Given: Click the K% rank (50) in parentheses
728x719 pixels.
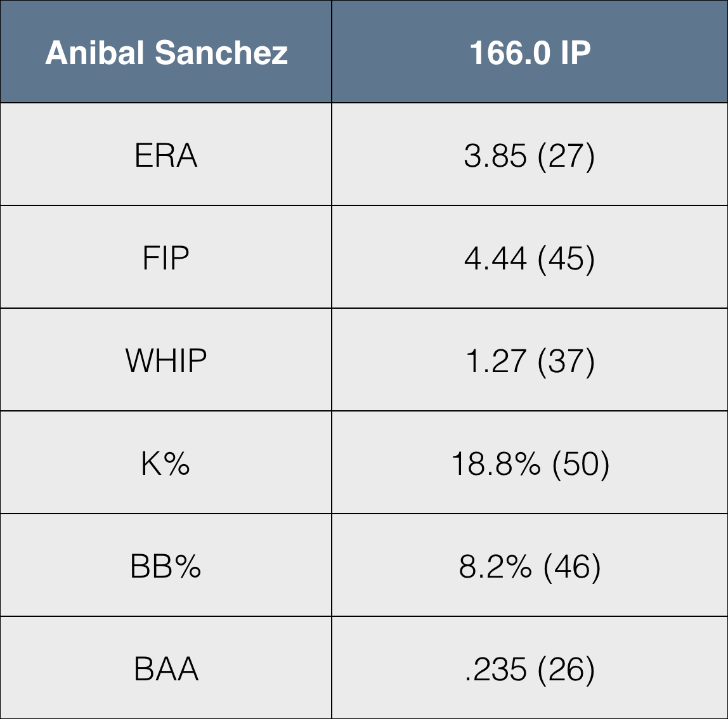Looking at the screenshot, I should click(x=581, y=464).
